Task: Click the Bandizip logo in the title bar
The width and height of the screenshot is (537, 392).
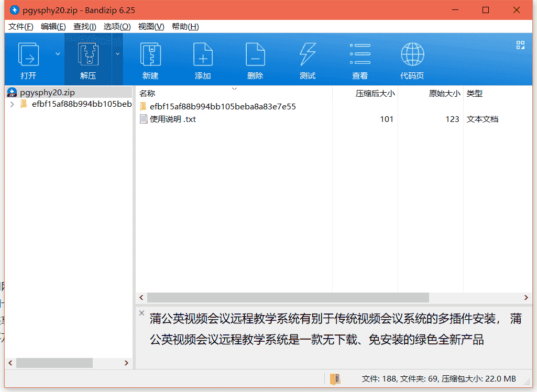Action: point(14,10)
